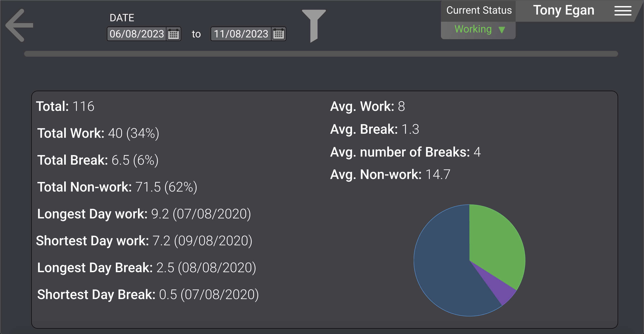644x334 pixels.
Task: Open the hamburger menu
Action: pos(623,11)
